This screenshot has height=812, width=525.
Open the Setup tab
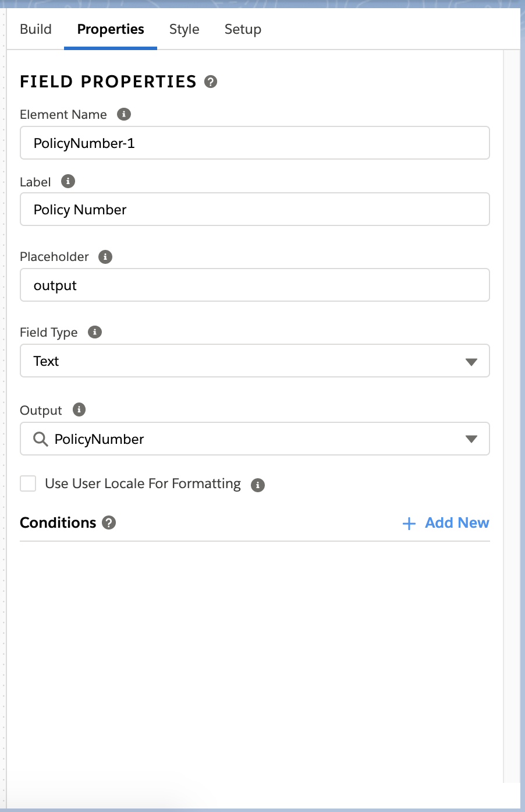(x=243, y=29)
